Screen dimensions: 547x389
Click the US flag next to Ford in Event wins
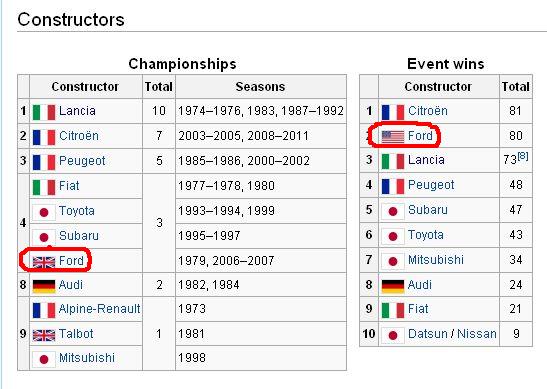tap(393, 136)
